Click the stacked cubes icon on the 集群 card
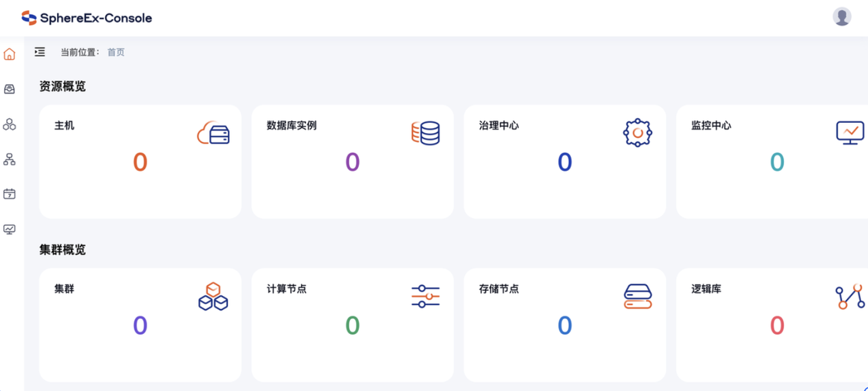The height and width of the screenshot is (391, 868). point(213,296)
